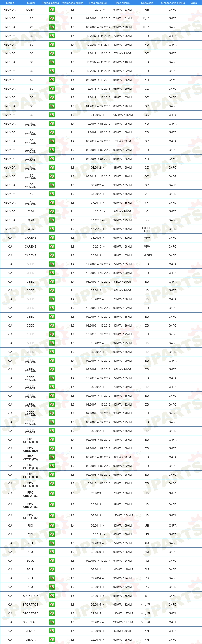Viewport: 202px width, 644px height.
Task: Click the petrol icon for Kia Venga 1.6
Action: (52, 640)
